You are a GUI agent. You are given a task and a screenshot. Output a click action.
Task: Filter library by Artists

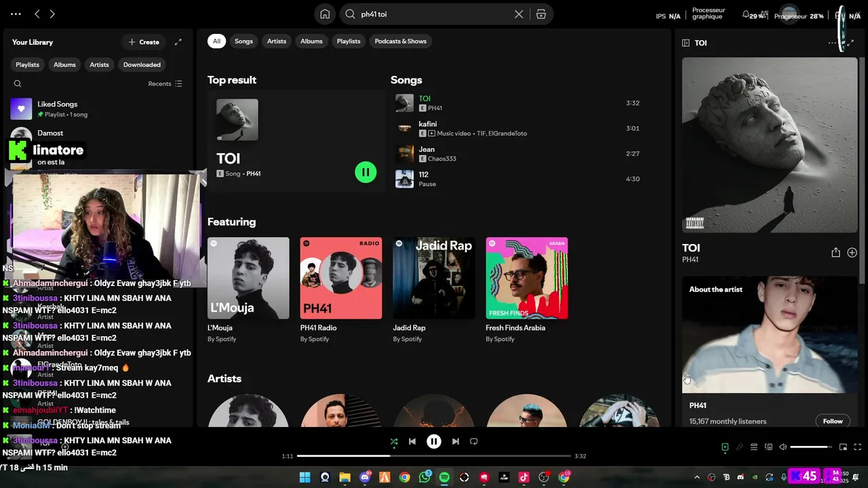pos(99,64)
